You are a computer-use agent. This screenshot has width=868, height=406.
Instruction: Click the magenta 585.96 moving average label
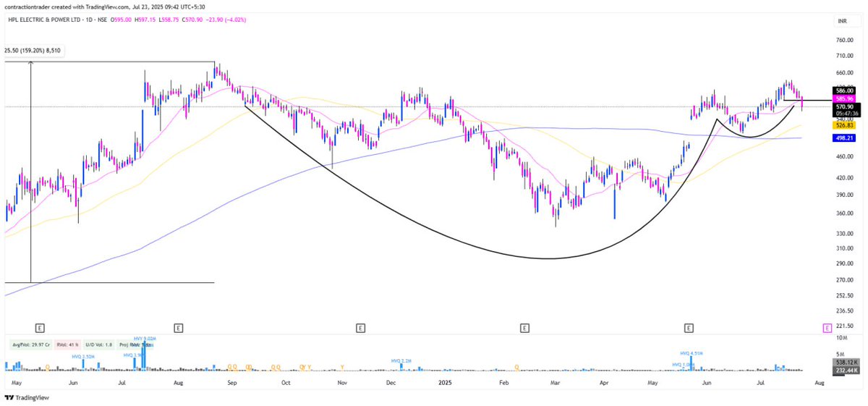(845, 98)
